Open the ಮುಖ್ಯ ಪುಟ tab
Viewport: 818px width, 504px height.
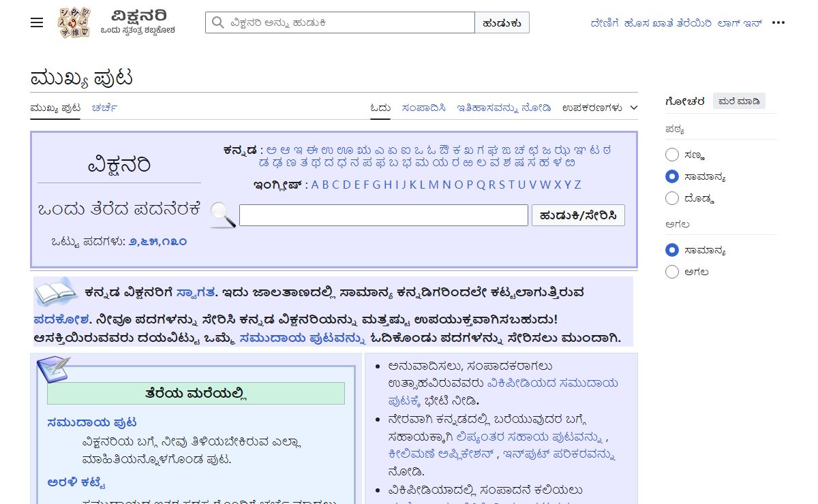tap(55, 108)
